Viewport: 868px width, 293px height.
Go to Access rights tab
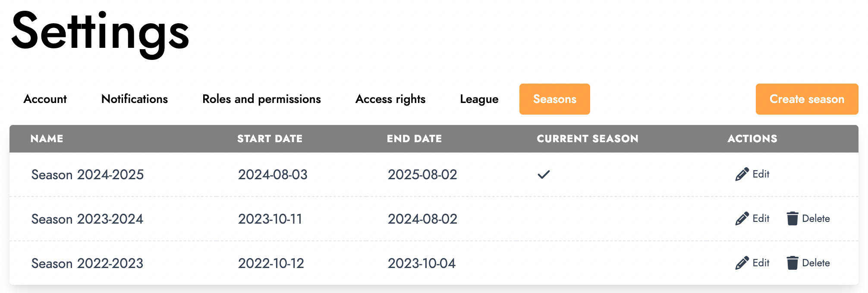pyautogui.click(x=390, y=99)
